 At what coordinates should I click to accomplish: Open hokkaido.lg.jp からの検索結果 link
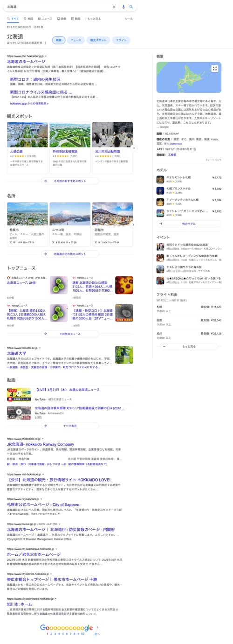coord(29,103)
